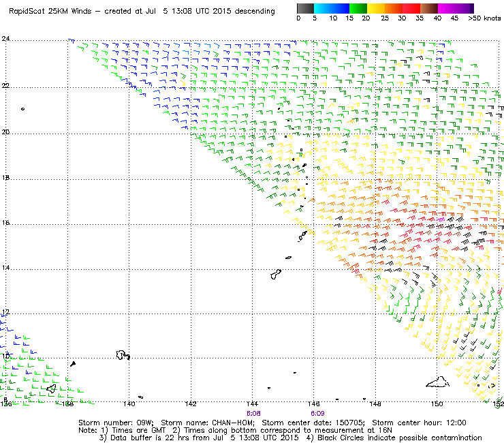Click the purple 45-50 knots legend swatch
504x443 pixels.
tap(464, 8)
